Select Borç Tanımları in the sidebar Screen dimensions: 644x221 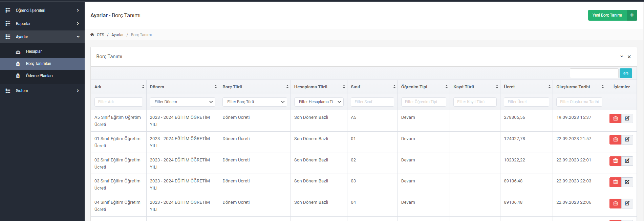click(42, 64)
